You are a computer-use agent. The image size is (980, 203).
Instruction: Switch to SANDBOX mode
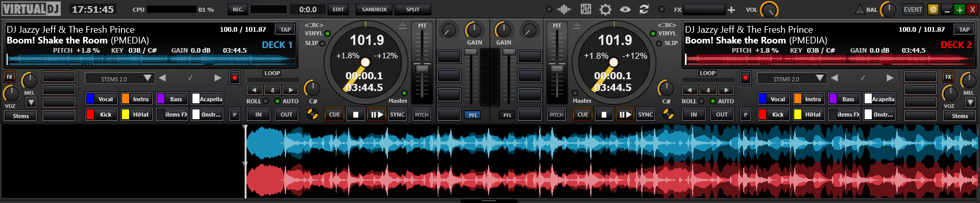click(374, 9)
